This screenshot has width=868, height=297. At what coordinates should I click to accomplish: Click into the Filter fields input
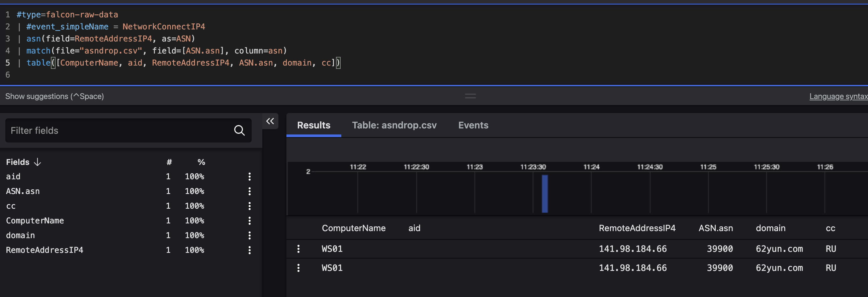(118, 130)
